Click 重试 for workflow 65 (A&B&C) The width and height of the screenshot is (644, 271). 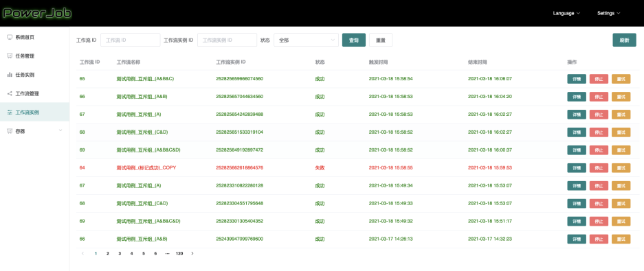coord(621,79)
